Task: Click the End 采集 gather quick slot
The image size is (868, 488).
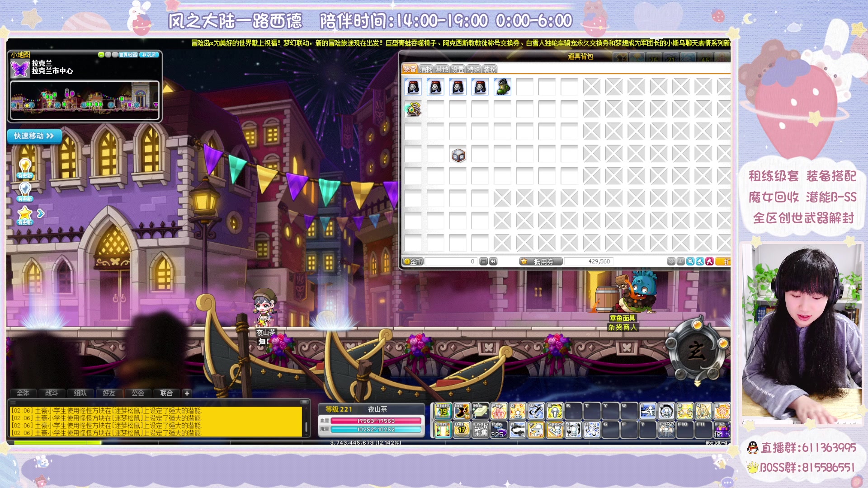Action: (x=480, y=429)
